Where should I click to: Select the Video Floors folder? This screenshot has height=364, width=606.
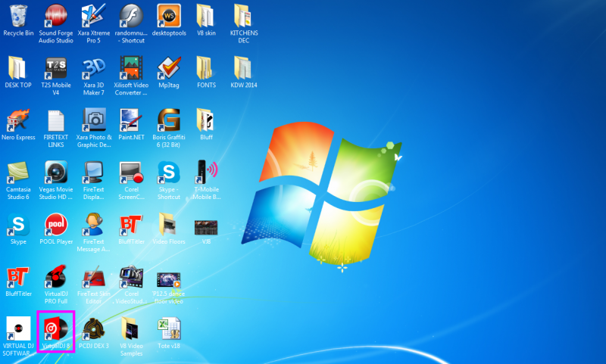[168, 225]
